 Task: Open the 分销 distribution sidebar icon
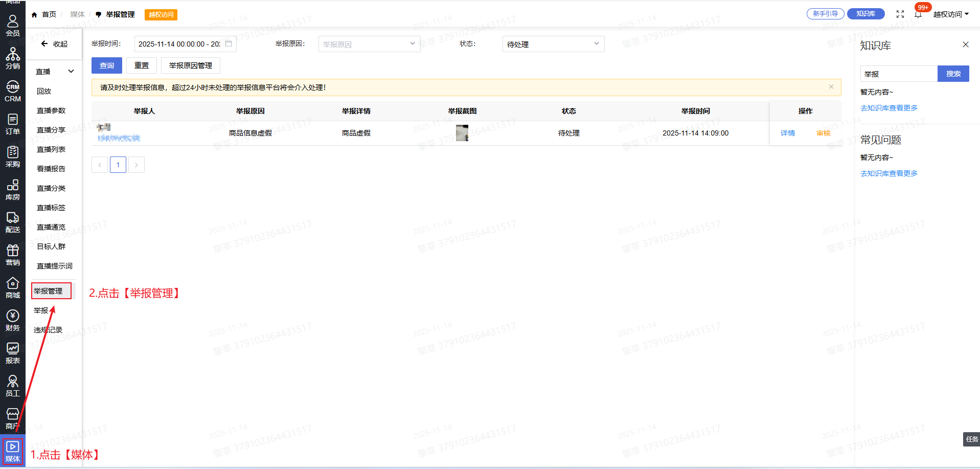click(x=12, y=58)
